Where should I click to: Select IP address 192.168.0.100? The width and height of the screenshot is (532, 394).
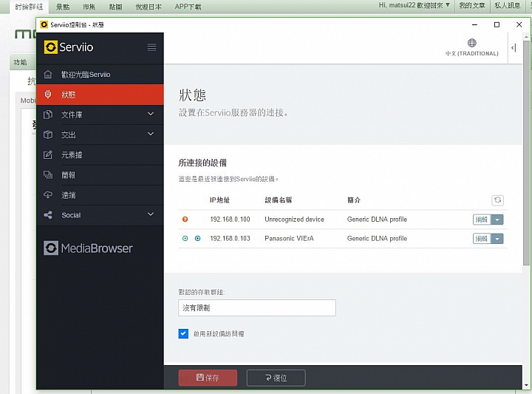[230, 220]
